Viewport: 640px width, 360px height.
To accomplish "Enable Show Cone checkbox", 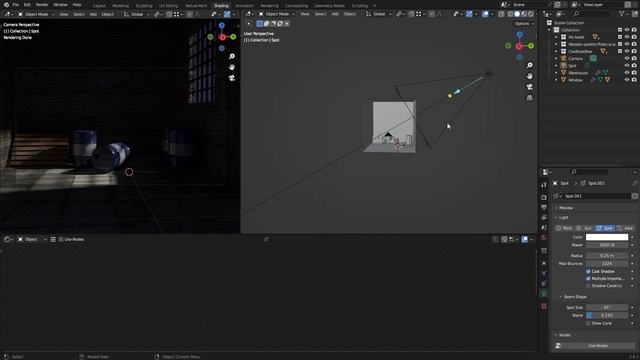I will pos(588,323).
